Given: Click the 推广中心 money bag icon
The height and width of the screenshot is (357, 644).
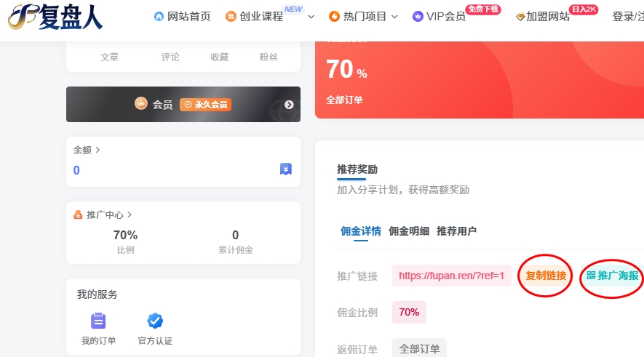Looking at the screenshot, I should point(79,215).
